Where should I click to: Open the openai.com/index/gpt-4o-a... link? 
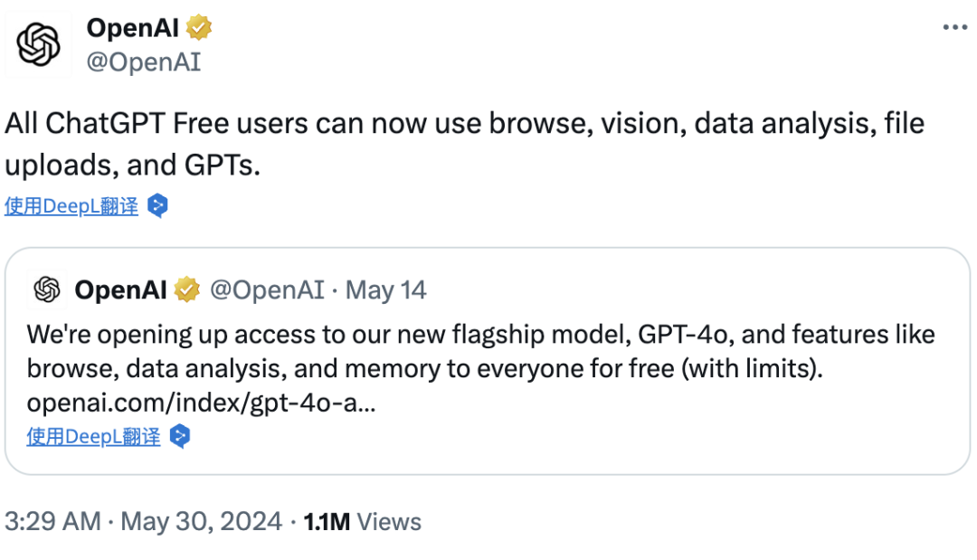(x=201, y=403)
